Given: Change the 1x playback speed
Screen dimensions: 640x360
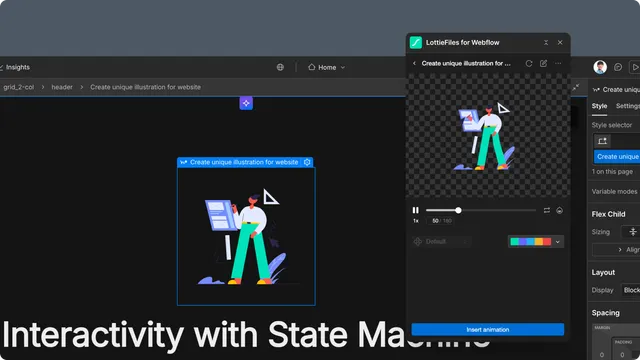Looking at the screenshot, I should point(416,221).
